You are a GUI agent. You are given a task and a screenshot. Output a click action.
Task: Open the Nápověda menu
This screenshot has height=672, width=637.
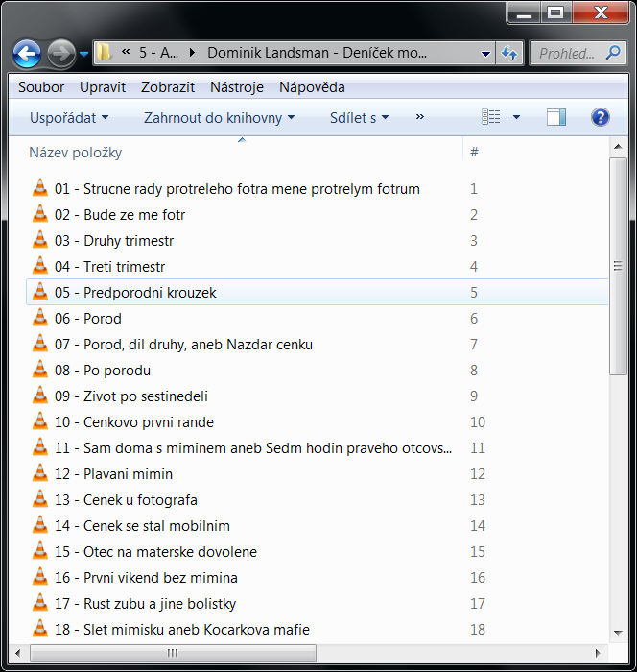(312, 87)
